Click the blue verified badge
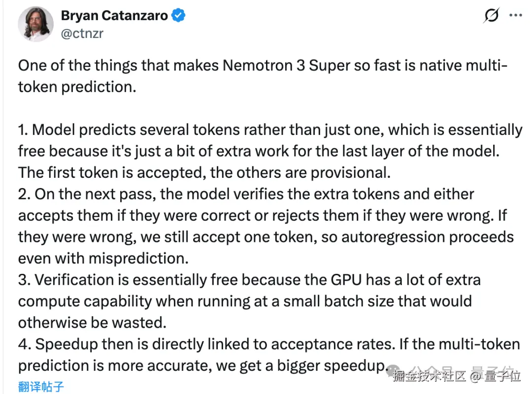The height and width of the screenshot is (394, 532). click(178, 16)
